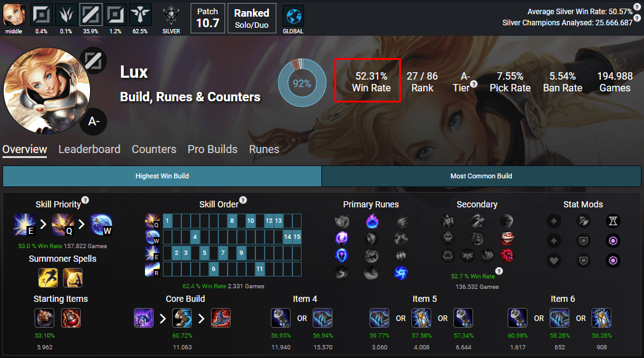Screen dimensions: 644x358
Task: Click the W ability icon in Skill Priority
Action: coord(101,225)
